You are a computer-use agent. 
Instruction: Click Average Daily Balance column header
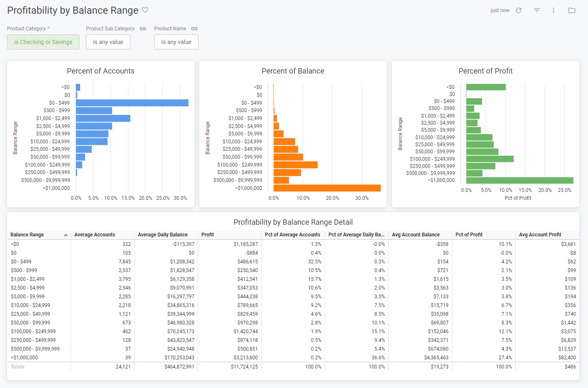163,235
